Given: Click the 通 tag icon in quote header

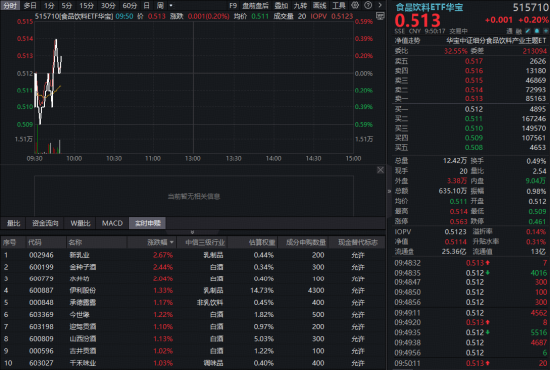Looking at the screenshot, I should [510, 31].
